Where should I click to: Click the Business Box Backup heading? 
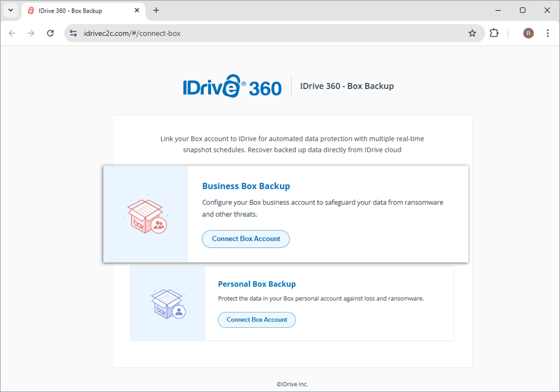(x=246, y=186)
